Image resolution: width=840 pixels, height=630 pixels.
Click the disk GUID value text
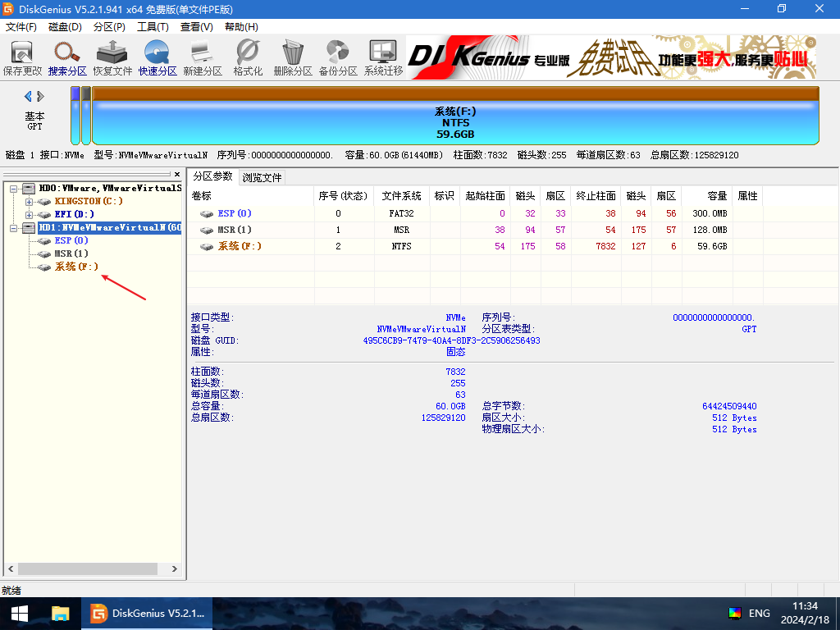[x=451, y=340]
